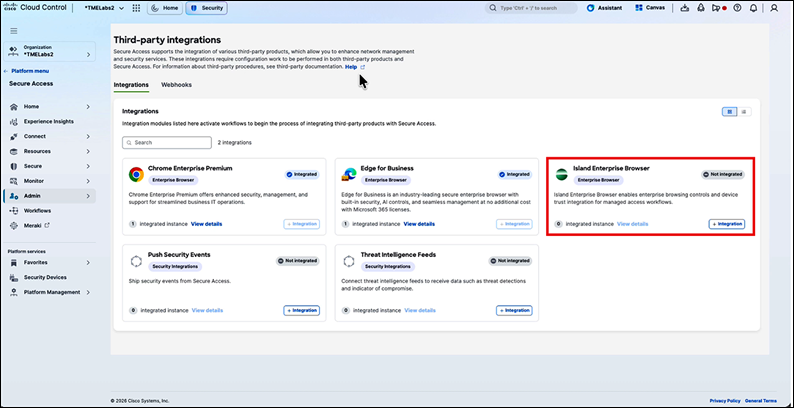View details for Push Security Events
Screen dimensions: 794x408
point(207,310)
